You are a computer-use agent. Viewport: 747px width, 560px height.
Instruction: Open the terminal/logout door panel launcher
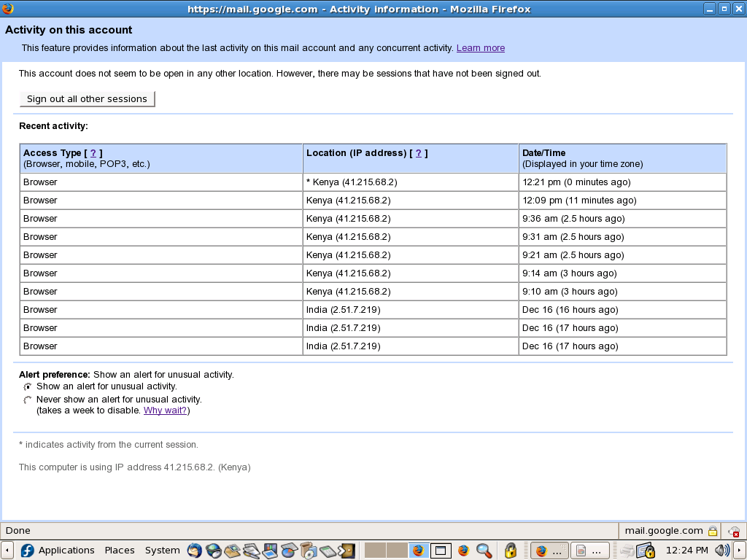[x=346, y=551]
